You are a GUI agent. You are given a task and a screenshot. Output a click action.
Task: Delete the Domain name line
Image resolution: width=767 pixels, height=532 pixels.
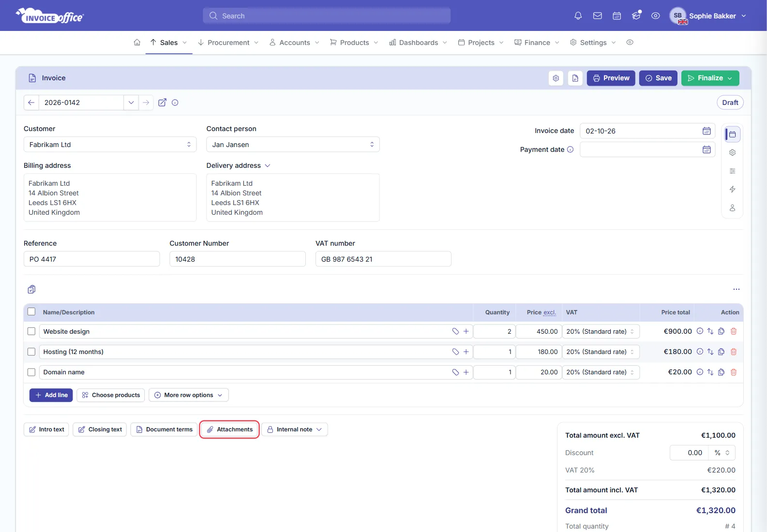(x=733, y=372)
